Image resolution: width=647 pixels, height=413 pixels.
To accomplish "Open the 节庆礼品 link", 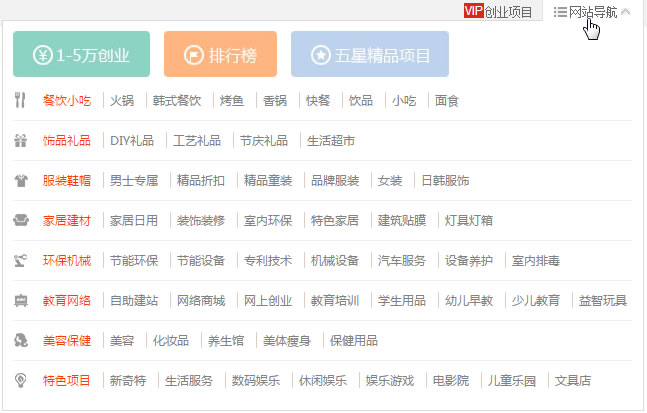I will (264, 140).
